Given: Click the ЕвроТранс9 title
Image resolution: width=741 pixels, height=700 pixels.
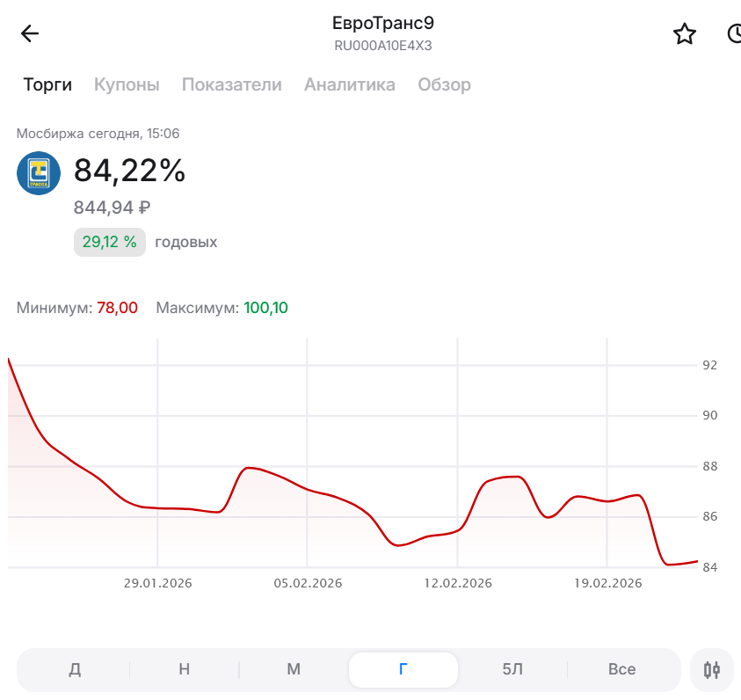Looking at the screenshot, I should (x=382, y=23).
